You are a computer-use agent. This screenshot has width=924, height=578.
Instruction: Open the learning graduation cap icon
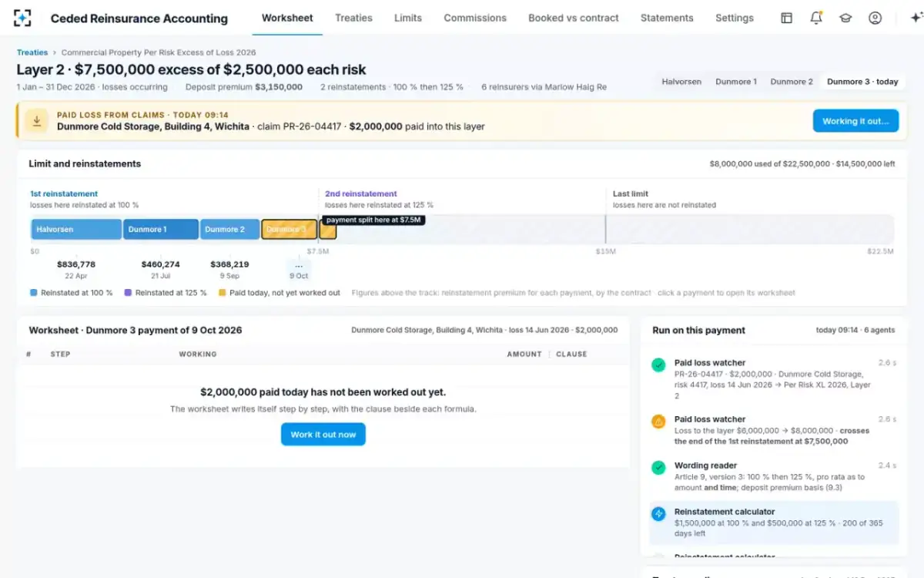845,18
